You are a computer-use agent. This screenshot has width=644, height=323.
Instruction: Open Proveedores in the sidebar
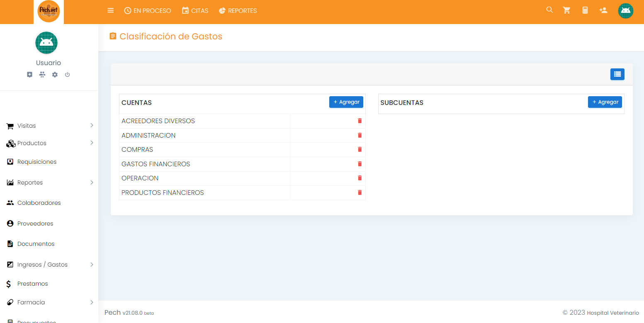35,223
